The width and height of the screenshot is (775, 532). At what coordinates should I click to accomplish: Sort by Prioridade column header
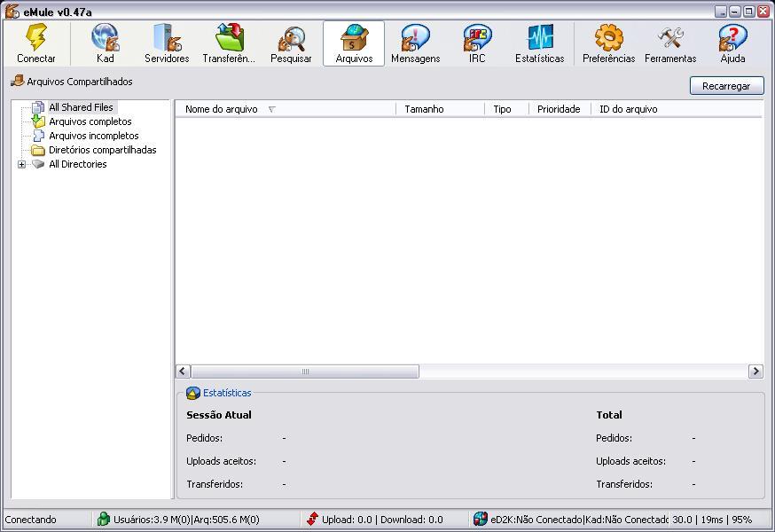click(x=560, y=109)
